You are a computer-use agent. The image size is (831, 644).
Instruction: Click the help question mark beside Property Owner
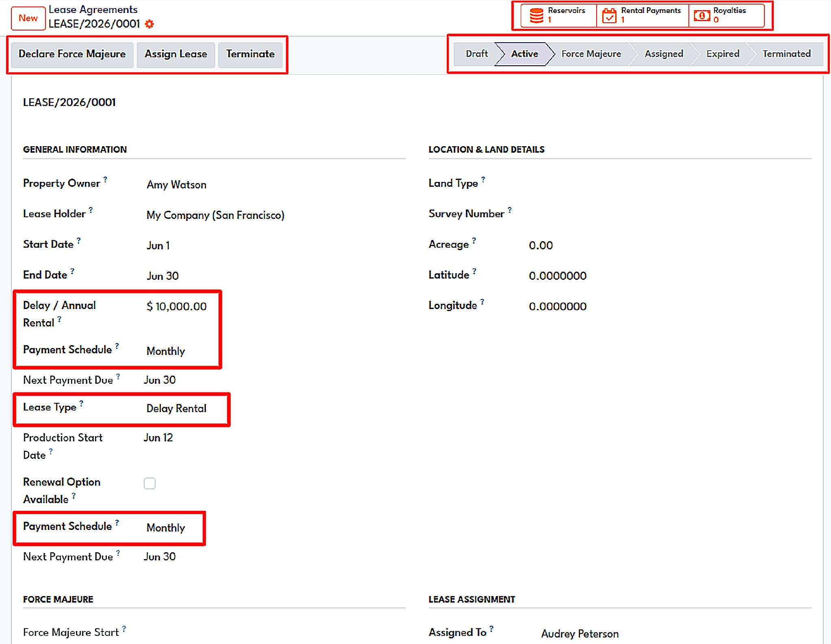click(x=105, y=179)
